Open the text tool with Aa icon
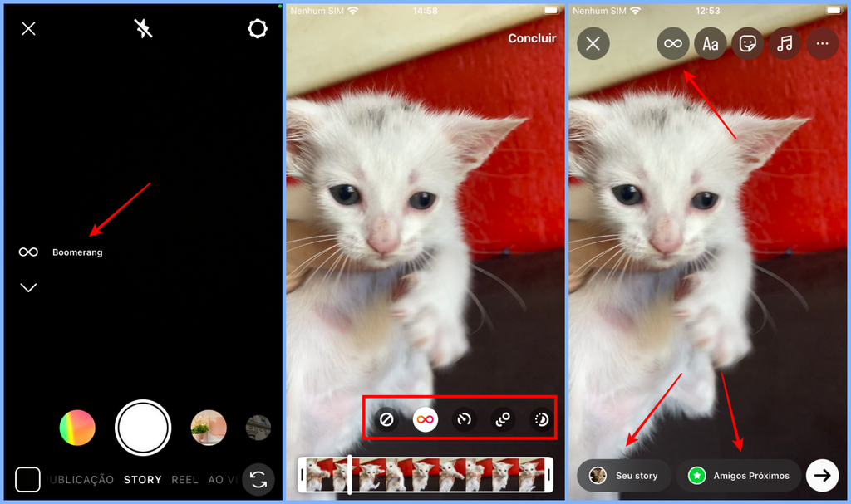The width and height of the screenshot is (851, 504). (711, 43)
